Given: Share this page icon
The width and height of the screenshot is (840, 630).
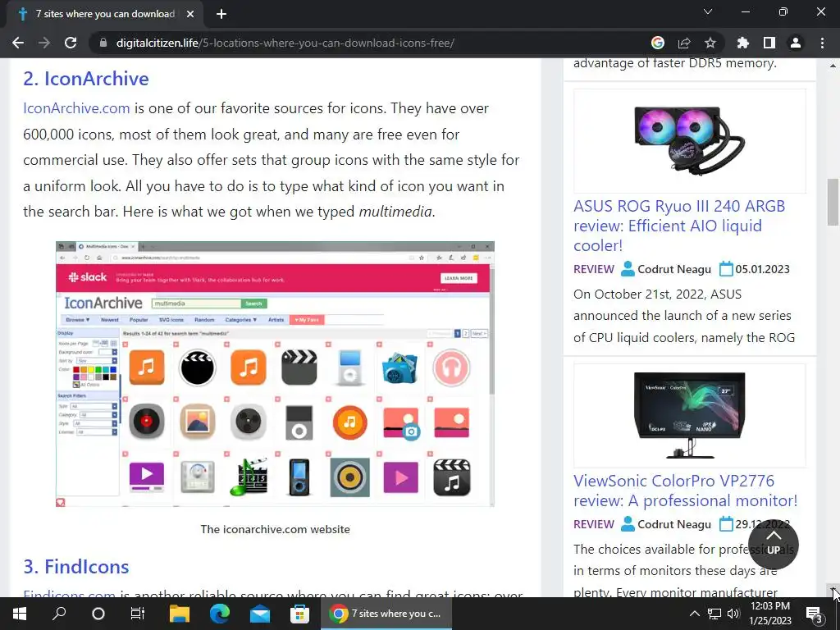Looking at the screenshot, I should coord(684,43).
